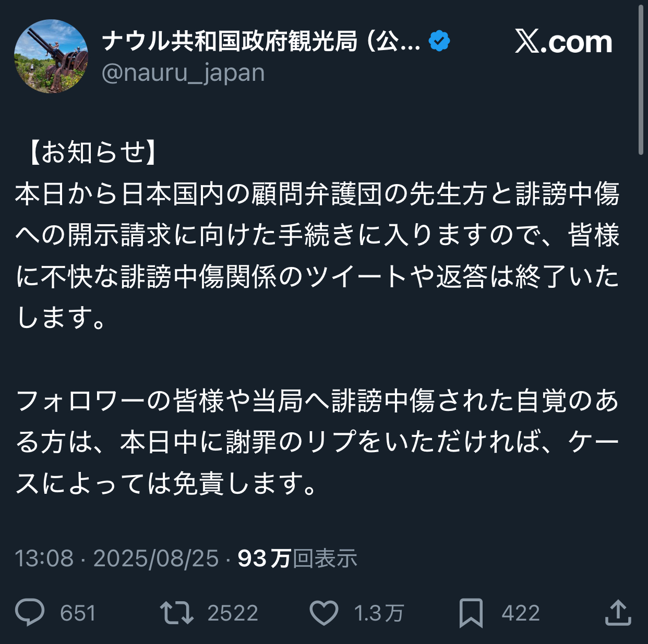The height and width of the screenshot is (644, 648).
Task: Tap the repost arrows icon
Action: tap(176, 613)
